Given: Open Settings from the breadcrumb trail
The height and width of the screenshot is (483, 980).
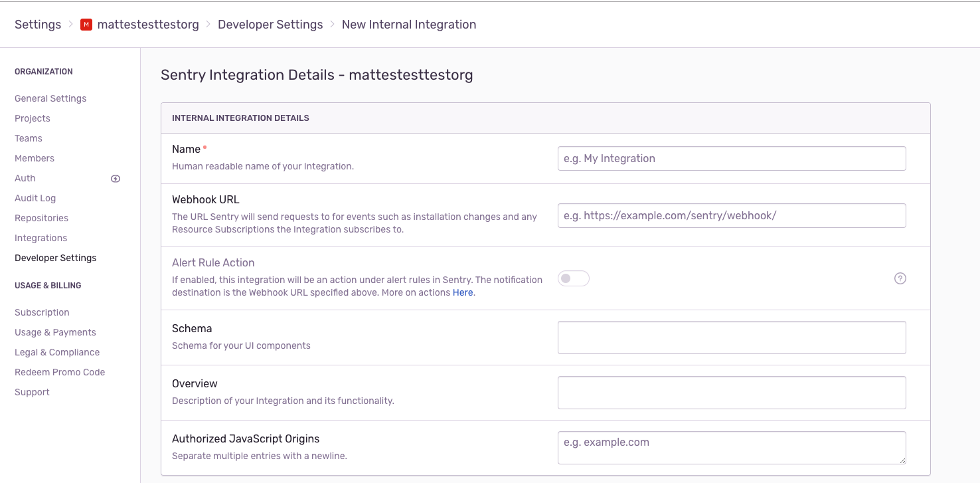Looking at the screenshot, I should click(x=37, y=24).
